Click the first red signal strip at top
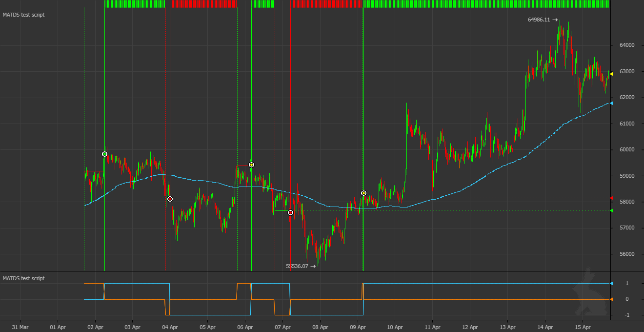The image size is (644, 332). [x=201, y=4]
